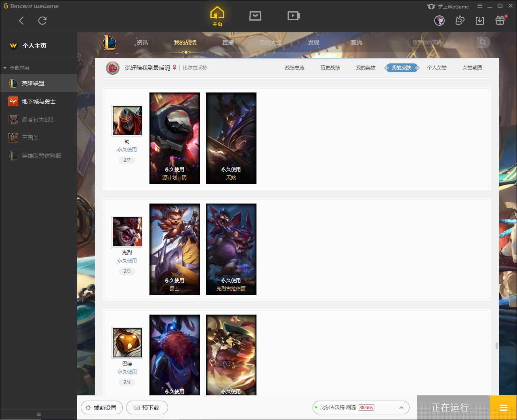Click summoner name 说好陪我到最后呢
This screenshot has height=420, width=517.
[x=147, y=68]
